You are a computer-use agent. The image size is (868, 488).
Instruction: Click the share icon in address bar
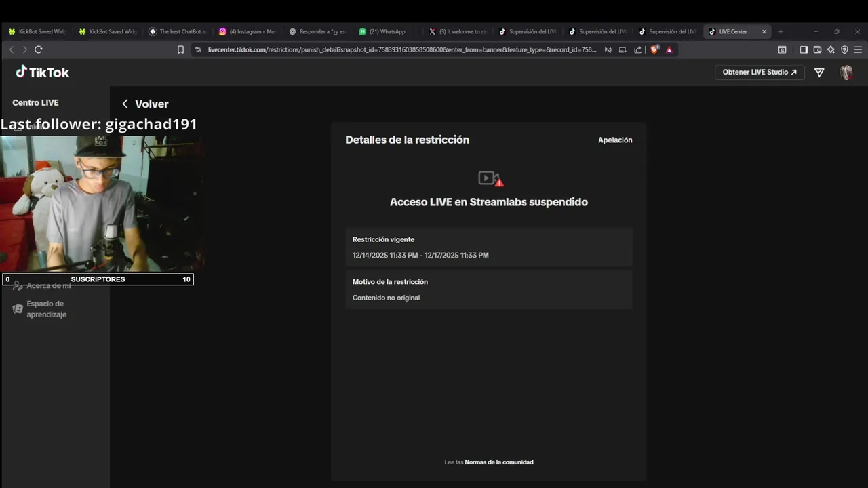coord(638,49)
